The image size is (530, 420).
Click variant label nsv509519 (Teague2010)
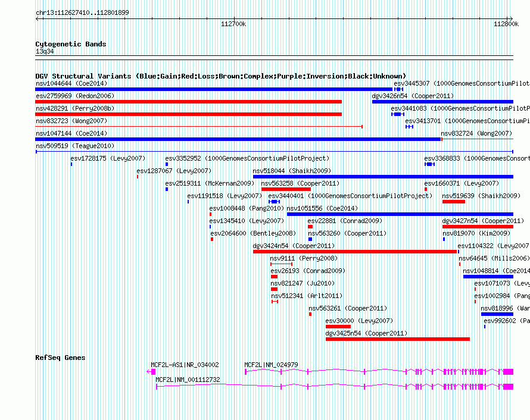75,146
